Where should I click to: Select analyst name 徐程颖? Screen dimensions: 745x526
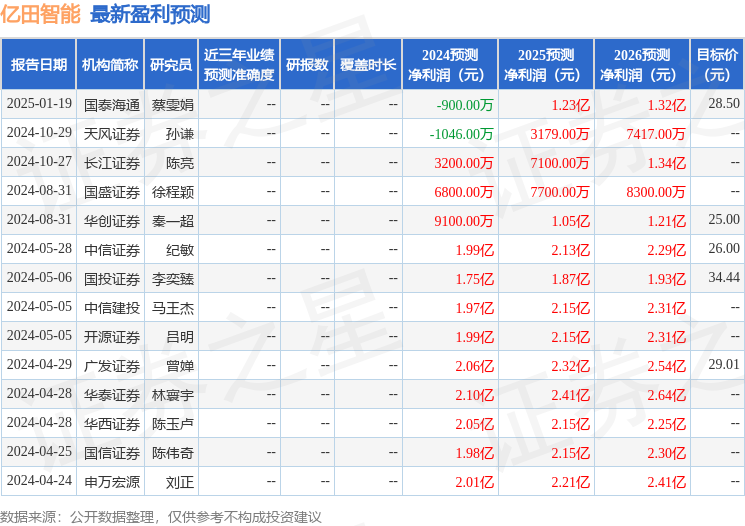tap(172, 192)
